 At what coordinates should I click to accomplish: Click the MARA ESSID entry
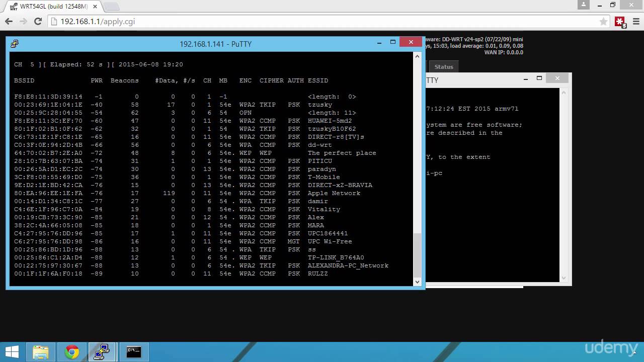pos(316,225)
